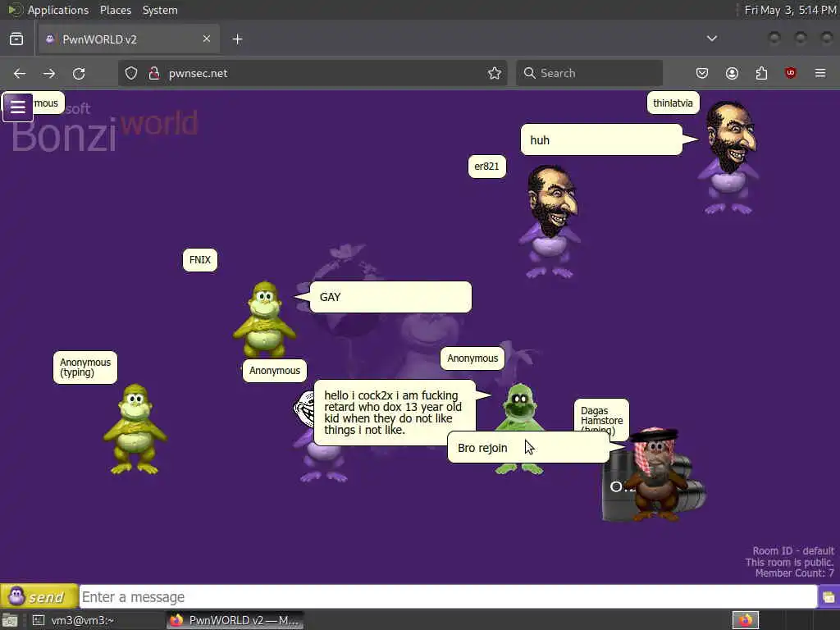
Task: Click the thinlatvia name tag
Action: pos(673,103)
